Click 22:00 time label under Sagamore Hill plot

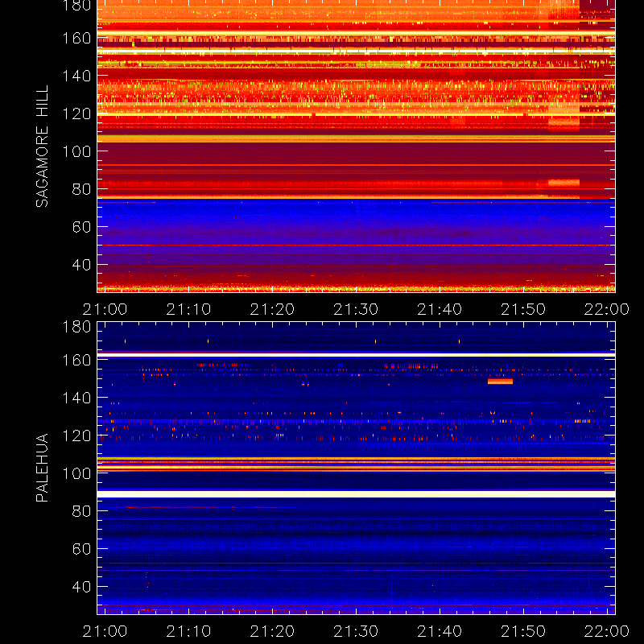607,309
